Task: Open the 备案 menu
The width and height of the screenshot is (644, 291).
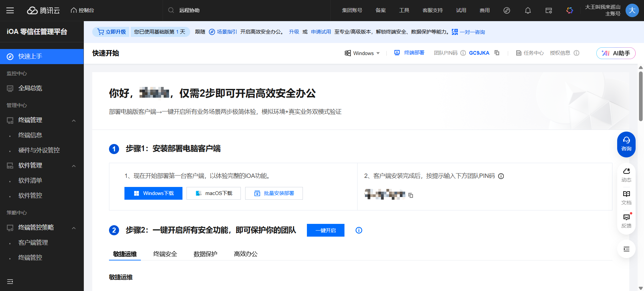Action: click(x=381, y=10)
